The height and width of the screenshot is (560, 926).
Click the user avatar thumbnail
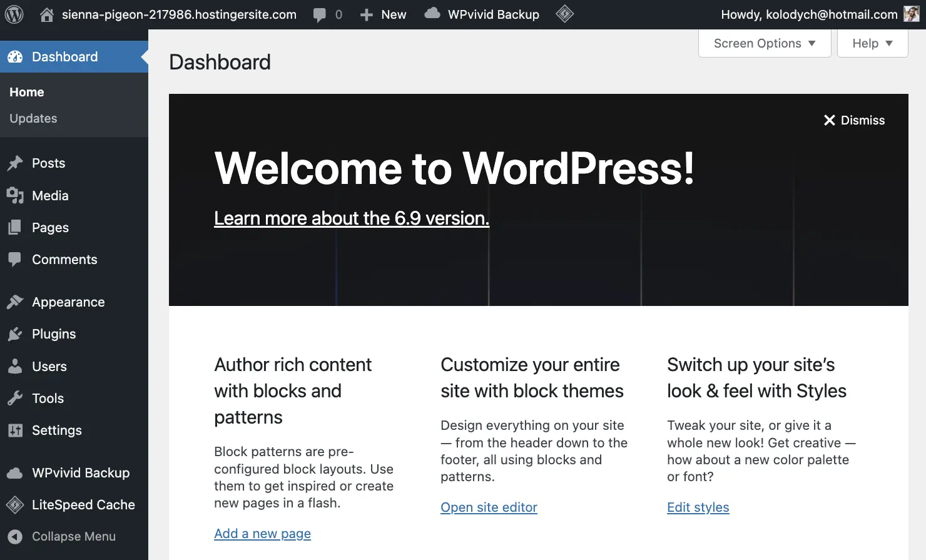coord(912,14)
